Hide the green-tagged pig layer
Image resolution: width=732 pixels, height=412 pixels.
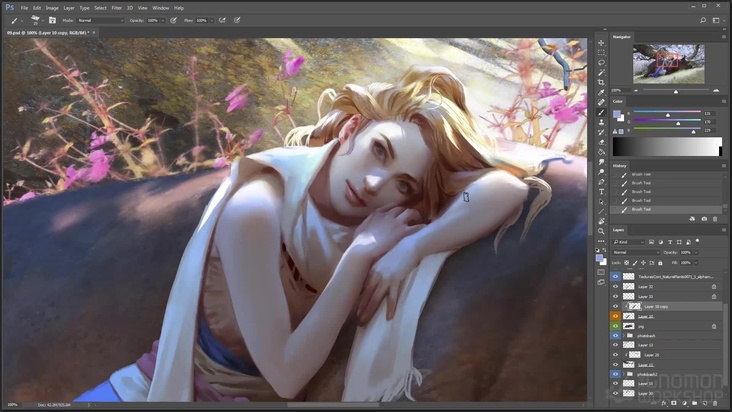tap(615, 326)
